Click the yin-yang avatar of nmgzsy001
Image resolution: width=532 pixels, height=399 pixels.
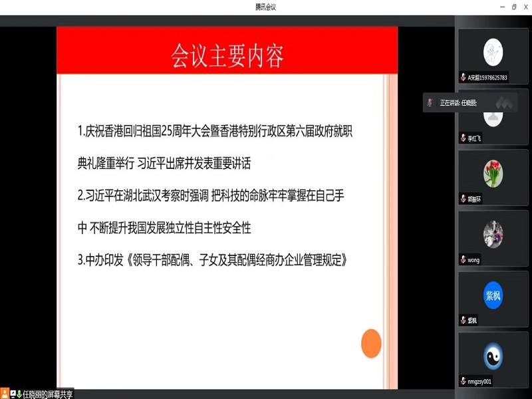coord(493,355)
